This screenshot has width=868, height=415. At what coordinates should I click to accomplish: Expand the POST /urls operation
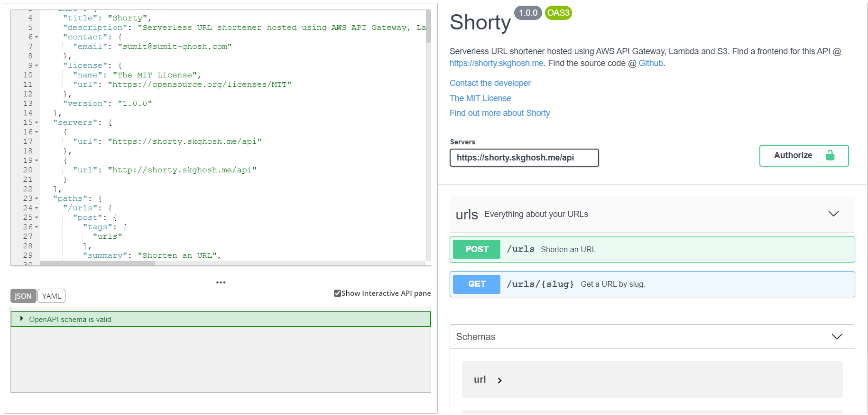(652, 250)
